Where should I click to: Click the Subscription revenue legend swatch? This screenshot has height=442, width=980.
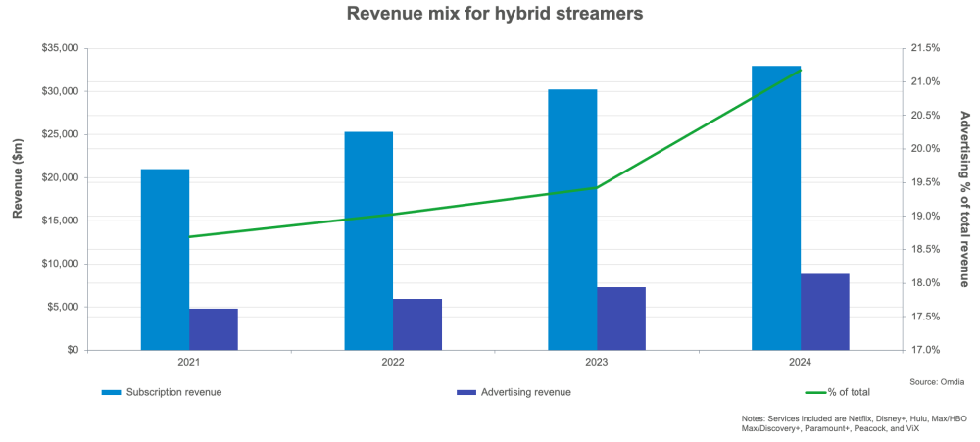[x=112, y=393]
